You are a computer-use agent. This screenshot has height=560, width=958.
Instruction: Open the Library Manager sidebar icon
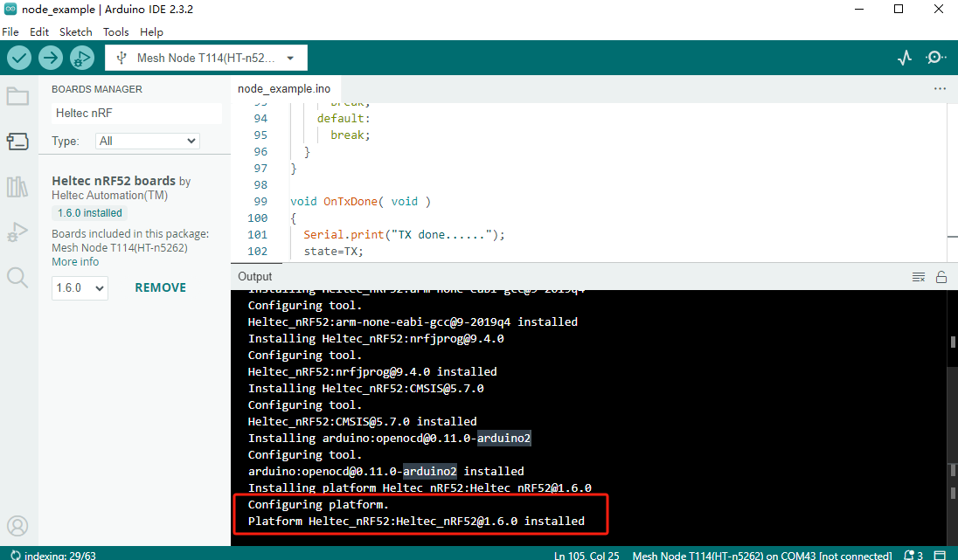(17, 187)
